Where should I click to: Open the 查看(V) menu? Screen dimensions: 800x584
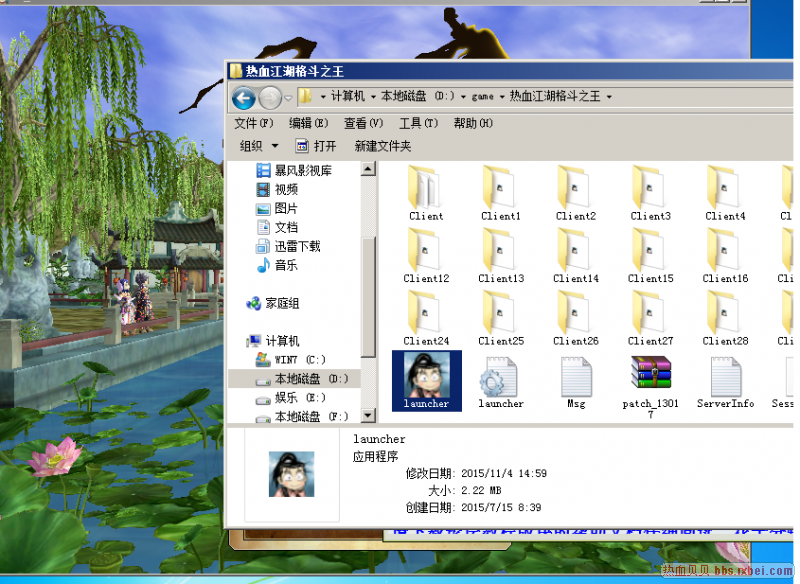pos(363,123)
